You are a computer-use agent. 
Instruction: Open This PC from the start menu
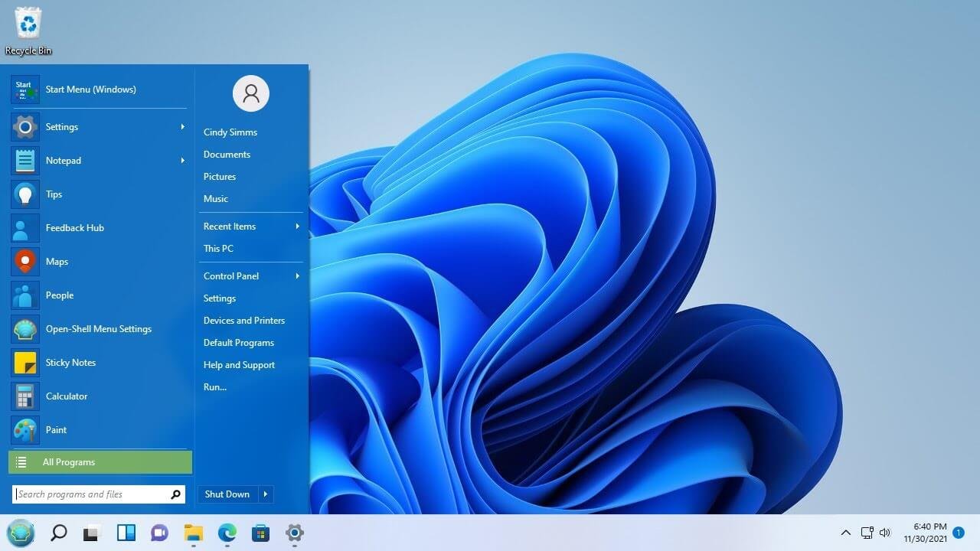(x=218, y=248)
